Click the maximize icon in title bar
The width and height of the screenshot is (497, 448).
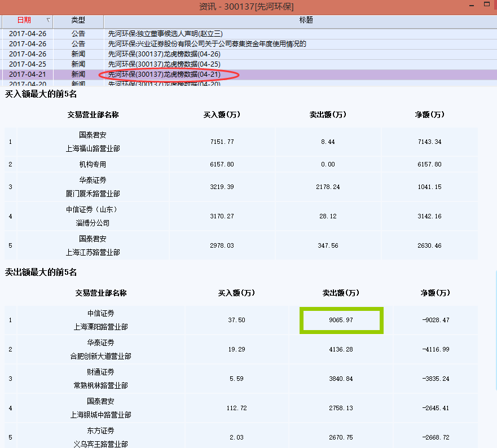coord(487,5)
